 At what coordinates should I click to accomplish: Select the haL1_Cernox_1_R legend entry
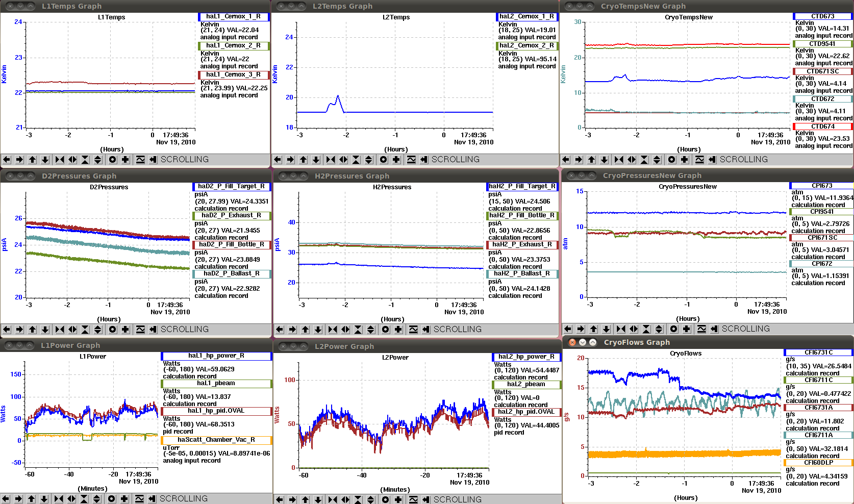point(234,17)
